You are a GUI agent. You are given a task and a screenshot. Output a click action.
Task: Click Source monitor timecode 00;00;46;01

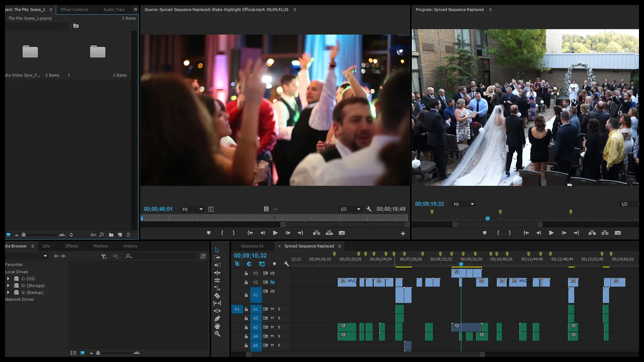coord(158,209)
